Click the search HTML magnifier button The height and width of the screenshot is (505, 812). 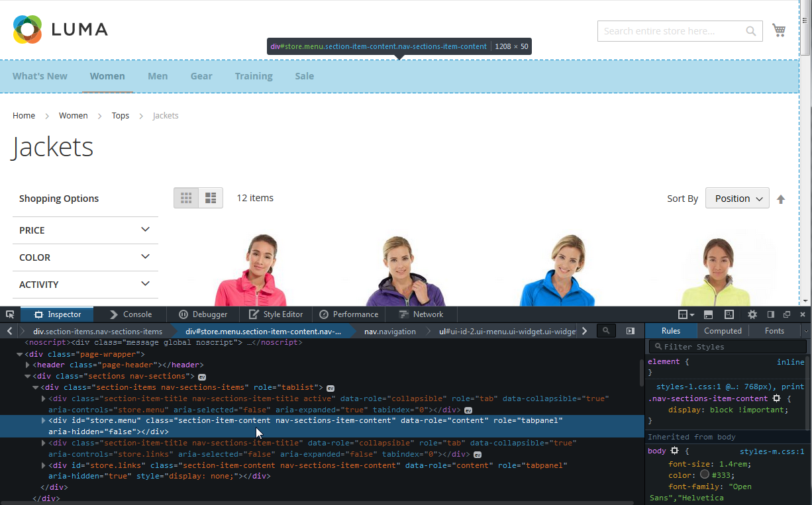tap(606, 331)
